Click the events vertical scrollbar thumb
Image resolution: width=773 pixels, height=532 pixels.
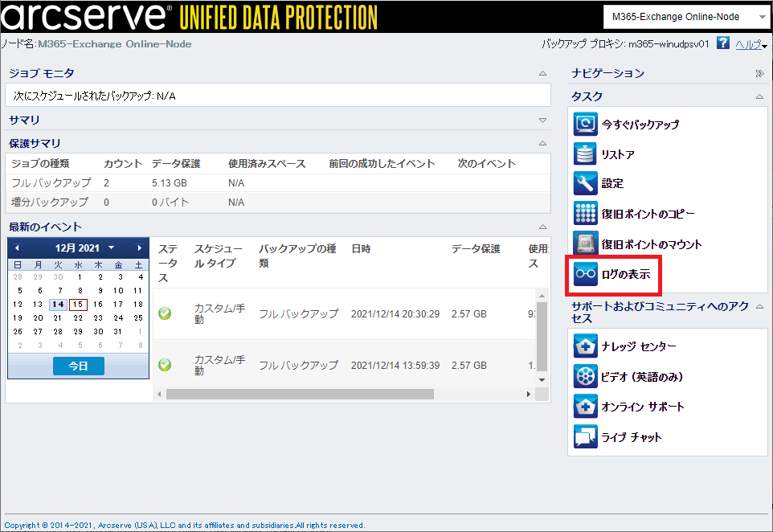coord(542,336)
